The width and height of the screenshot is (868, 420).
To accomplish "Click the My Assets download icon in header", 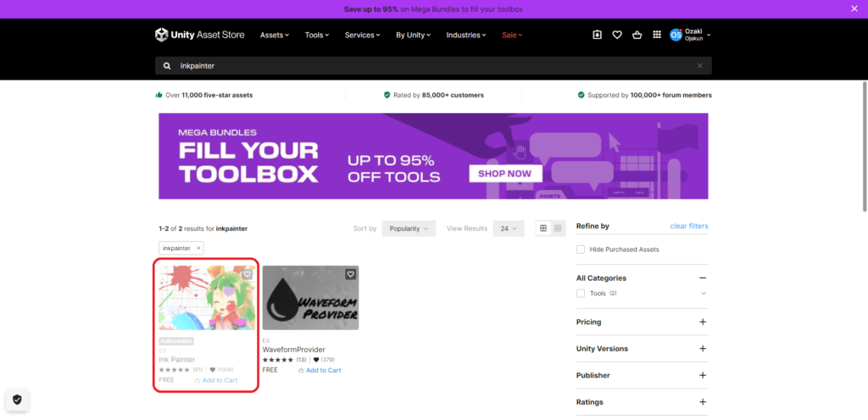I will coord(597,35).
